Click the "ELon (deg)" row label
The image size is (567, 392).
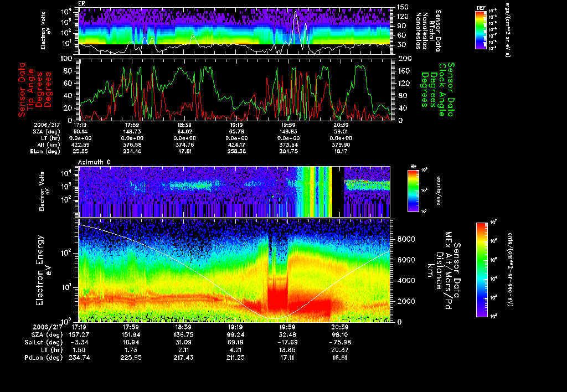pyautogui.click(x=45, y=152)
